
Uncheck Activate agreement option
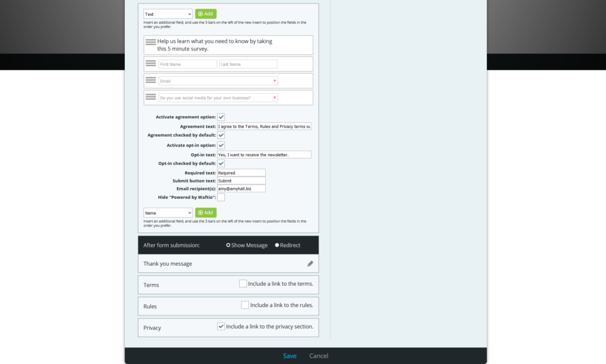(221, 117)
